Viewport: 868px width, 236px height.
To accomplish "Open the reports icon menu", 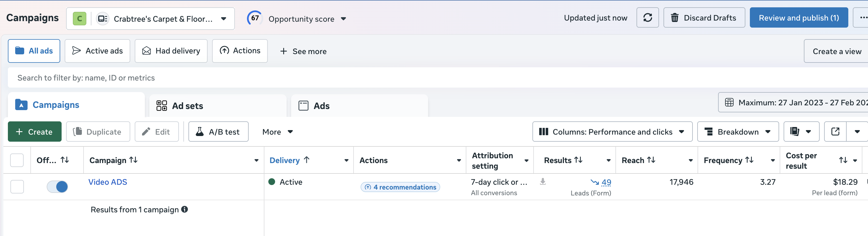I will coord(801,132).
